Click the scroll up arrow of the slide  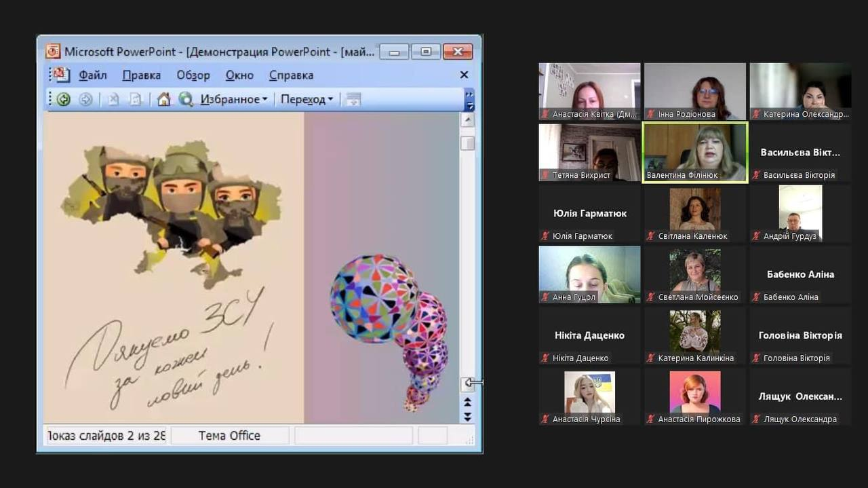[467, 120]
